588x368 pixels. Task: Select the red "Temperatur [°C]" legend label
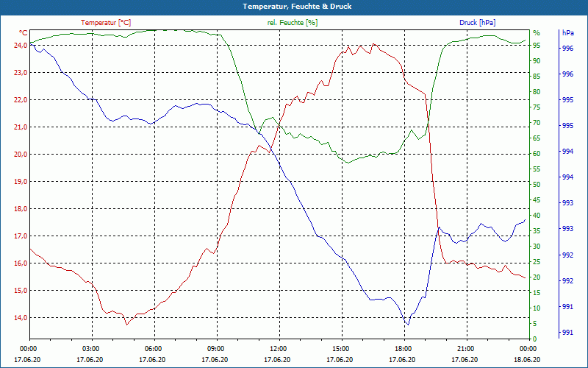point(106,23)
